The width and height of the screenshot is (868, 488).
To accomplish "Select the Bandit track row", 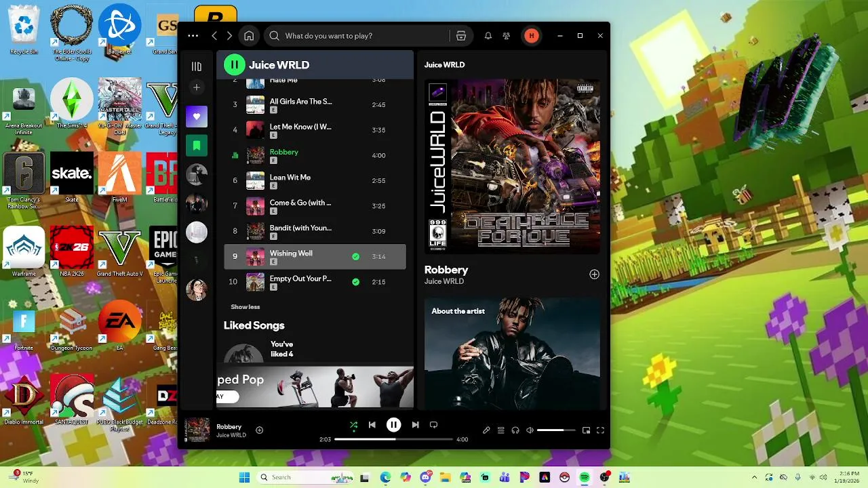I will 315,231.
